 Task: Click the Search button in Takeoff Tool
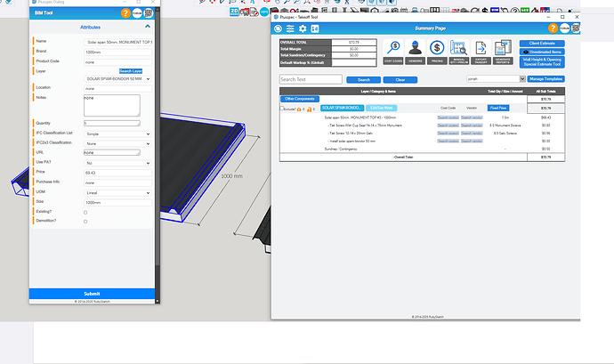pyautogui.click(x=363, y=80)
